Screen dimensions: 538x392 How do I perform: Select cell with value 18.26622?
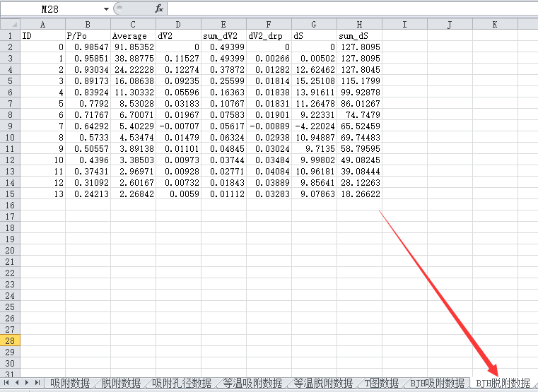[360, 194]
